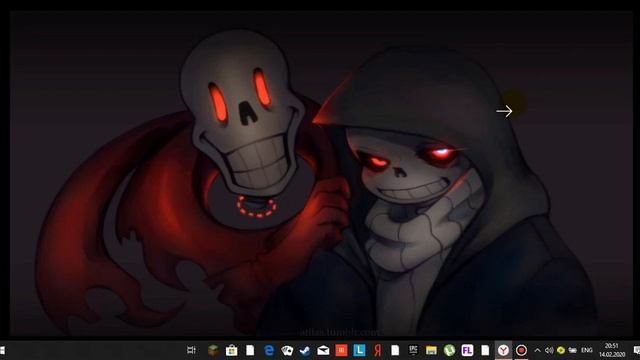Screen dimensions: 640x360
Task: Launch Epic Games Launcher from the taskbar
Action: [413, 350]
